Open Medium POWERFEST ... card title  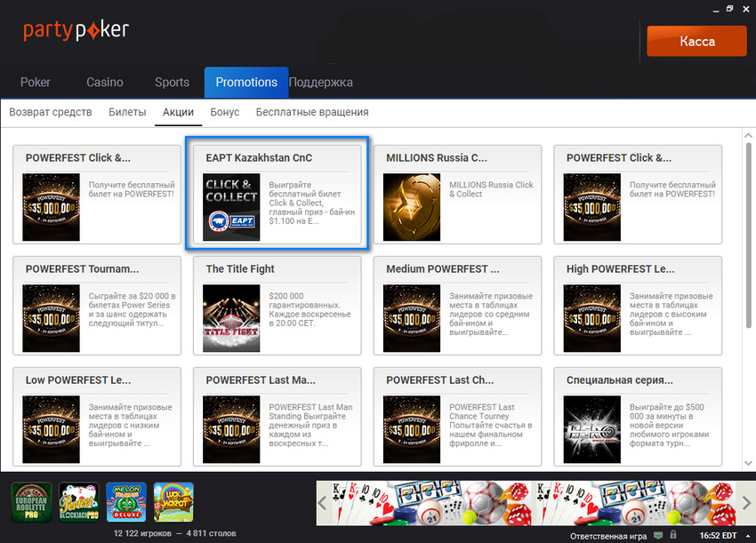pyautogui.click(x=443, y=269)
